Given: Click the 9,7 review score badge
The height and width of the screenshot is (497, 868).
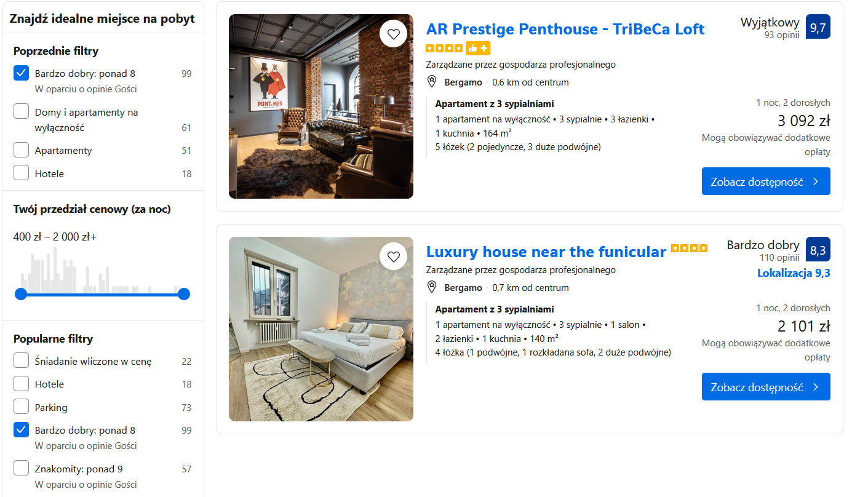Looking at the screenshot, I should [x=818, y=26].
